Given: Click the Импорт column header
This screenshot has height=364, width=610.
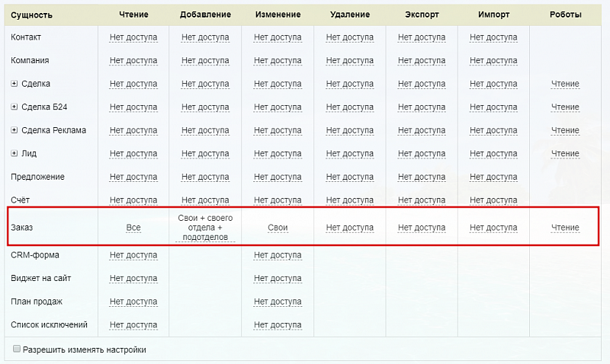Looking at the screenshot, I should pyautogui.click(x=493, y=14).
